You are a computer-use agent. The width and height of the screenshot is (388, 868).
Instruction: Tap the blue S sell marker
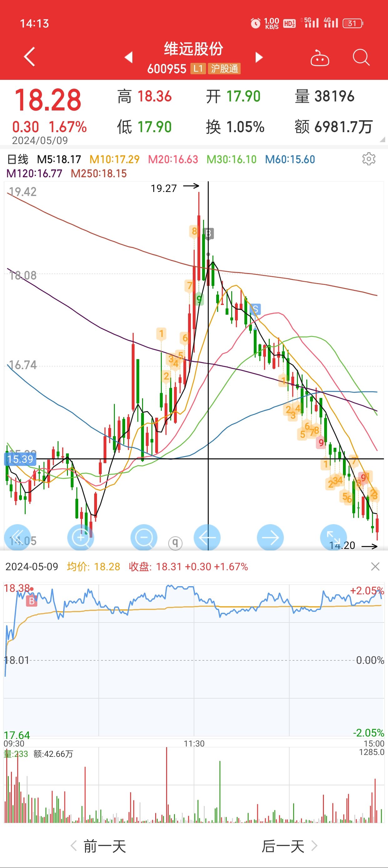click(x=255, y=309)
